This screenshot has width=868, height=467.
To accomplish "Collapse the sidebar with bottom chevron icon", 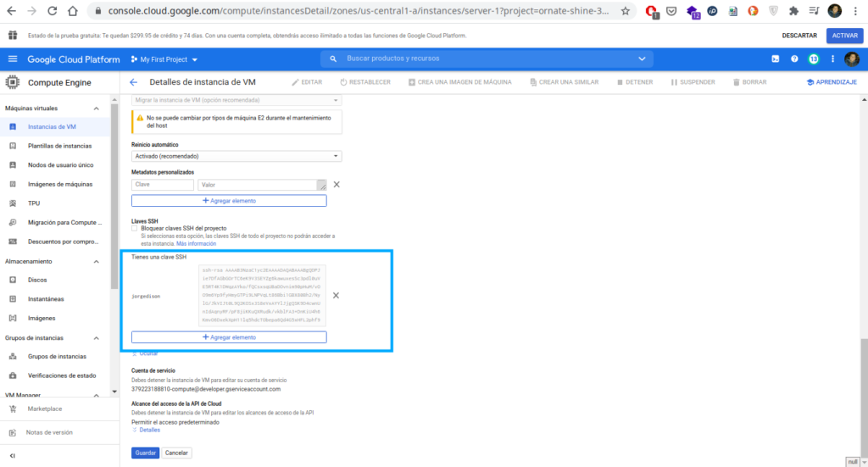I will click(x=13, y=456).
